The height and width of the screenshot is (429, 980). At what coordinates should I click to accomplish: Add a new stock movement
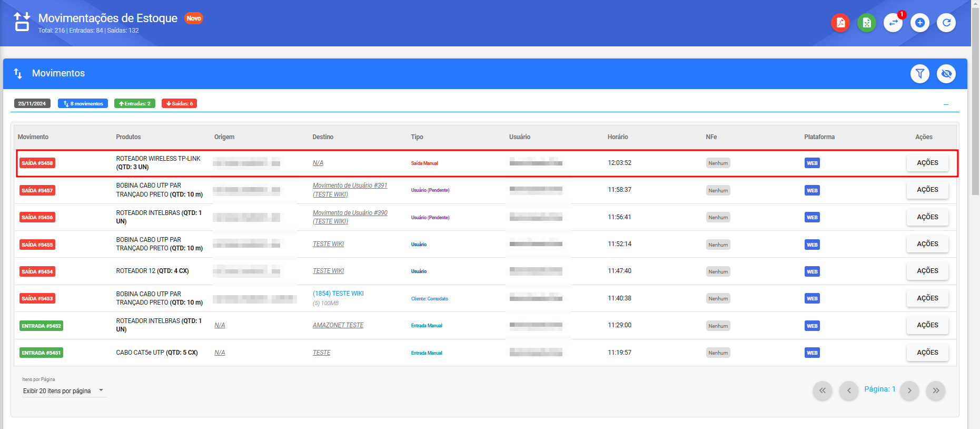coord(920,23)
